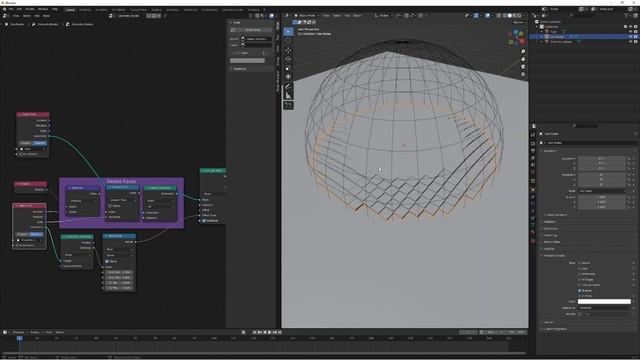
Task: Enable the All Edges checkbox
Action: click(x=580, y=280)
